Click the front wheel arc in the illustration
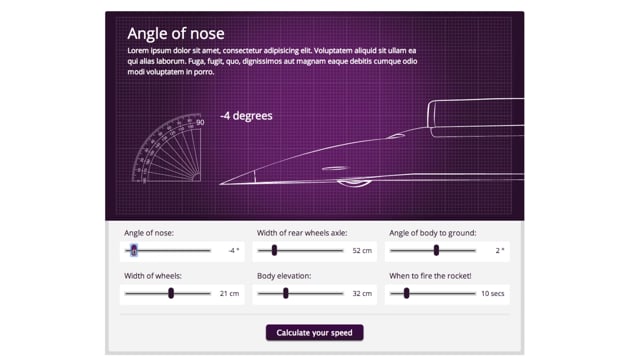 (x=354, y=183)
